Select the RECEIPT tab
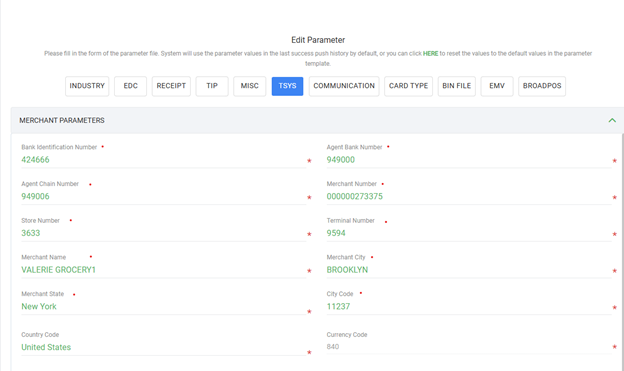This screenshot has width=624, height=371. pyautogui.click(x=171, y=86)
